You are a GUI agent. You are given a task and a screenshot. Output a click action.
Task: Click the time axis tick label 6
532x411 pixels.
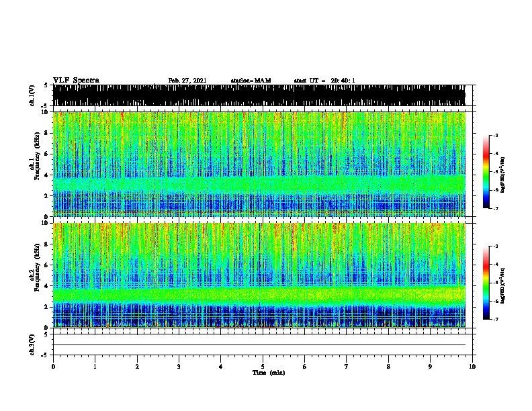(305, 367)
